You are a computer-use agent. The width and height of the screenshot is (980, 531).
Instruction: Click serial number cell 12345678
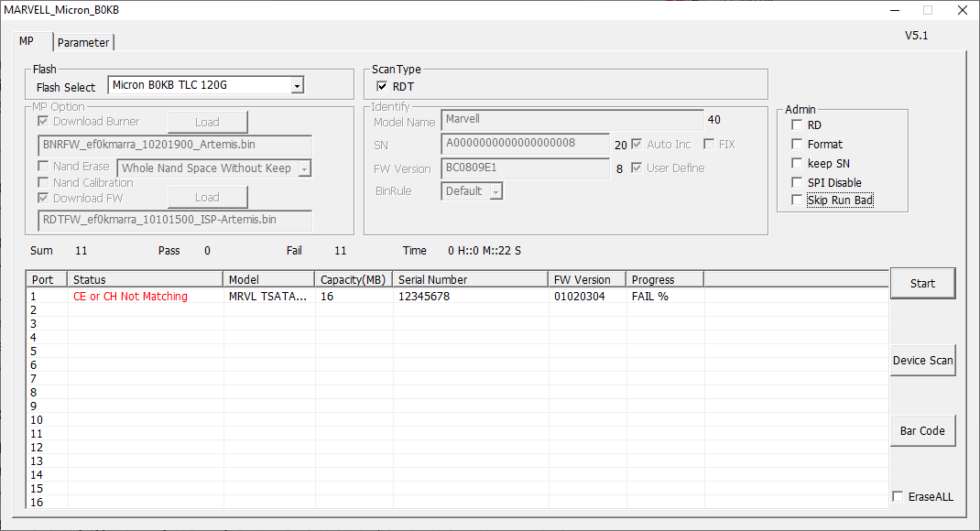[424, 297]
